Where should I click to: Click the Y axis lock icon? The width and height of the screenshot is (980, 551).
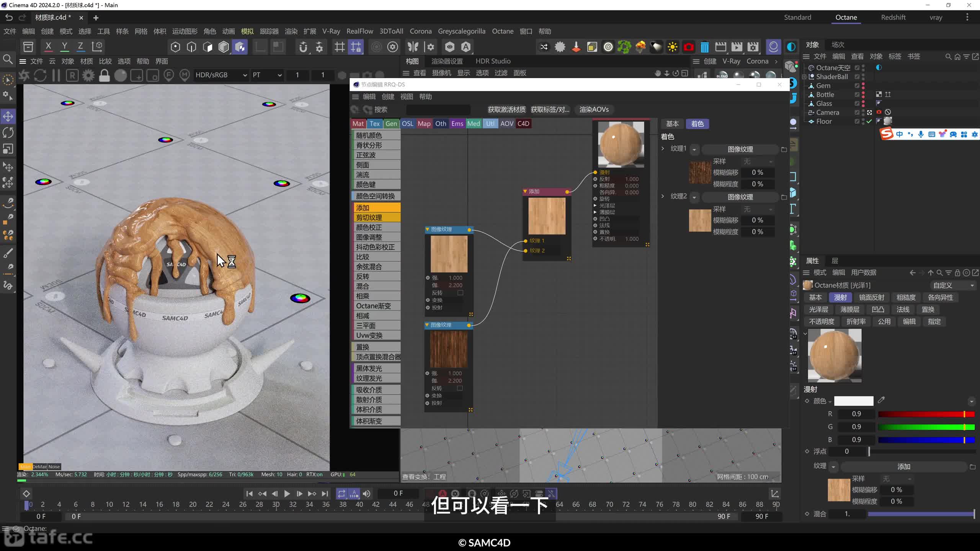(64, 47)
